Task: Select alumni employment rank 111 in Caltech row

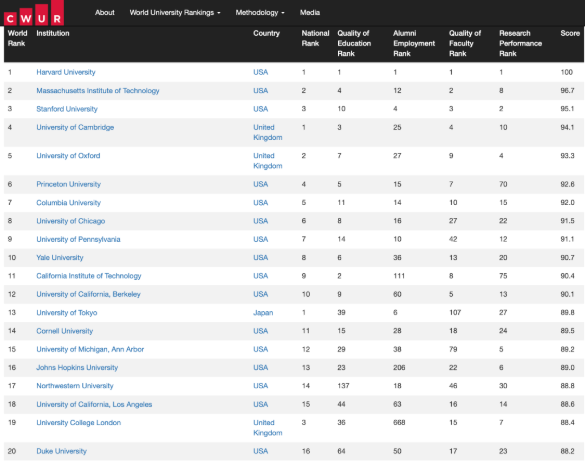Action: [398, 276]
